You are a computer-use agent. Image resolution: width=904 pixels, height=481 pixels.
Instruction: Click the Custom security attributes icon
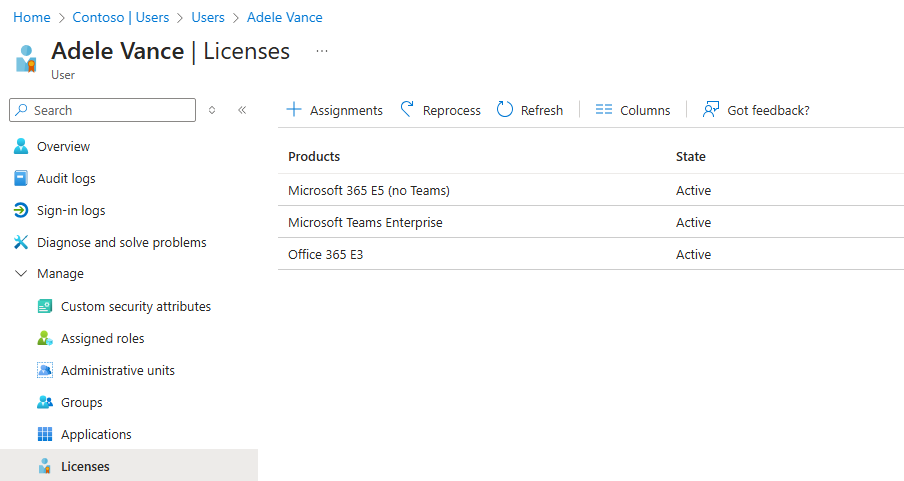click(x=45, y=306)
